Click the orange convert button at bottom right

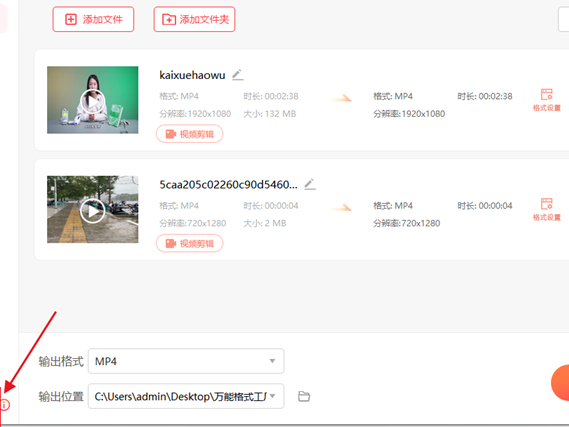(560, 383)
